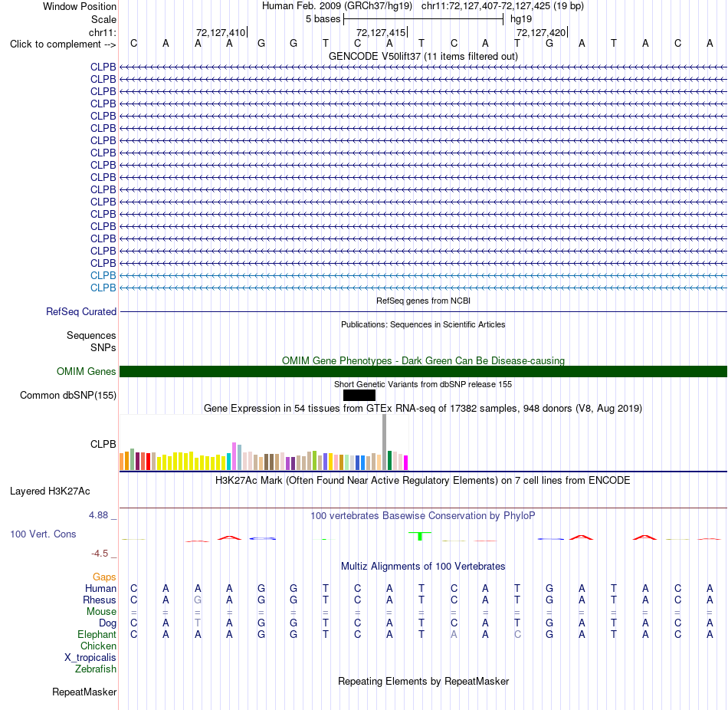Click the Rhesus species label
The height and width of the screenshot is (710, 728).
(100, 600)
